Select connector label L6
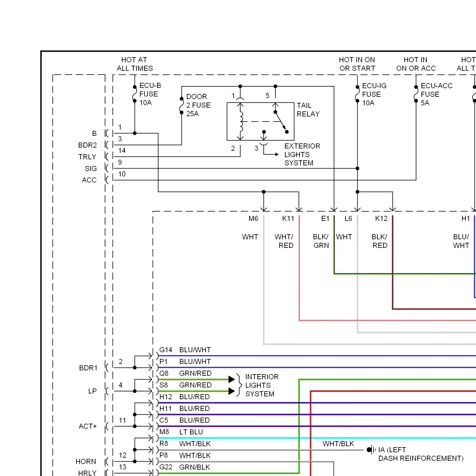The image size is (476, 476). [348, 218]
